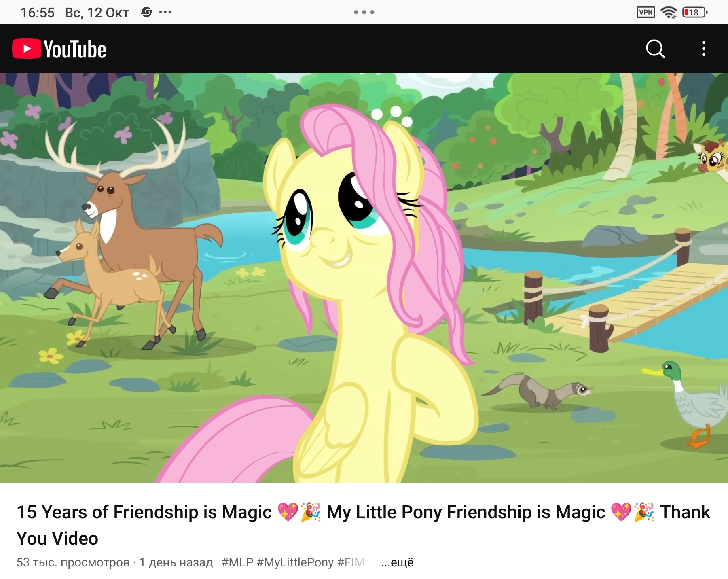The image size is (728, 579).
Task: Open the #MLP hashtag link
Action: coord(237,562)
